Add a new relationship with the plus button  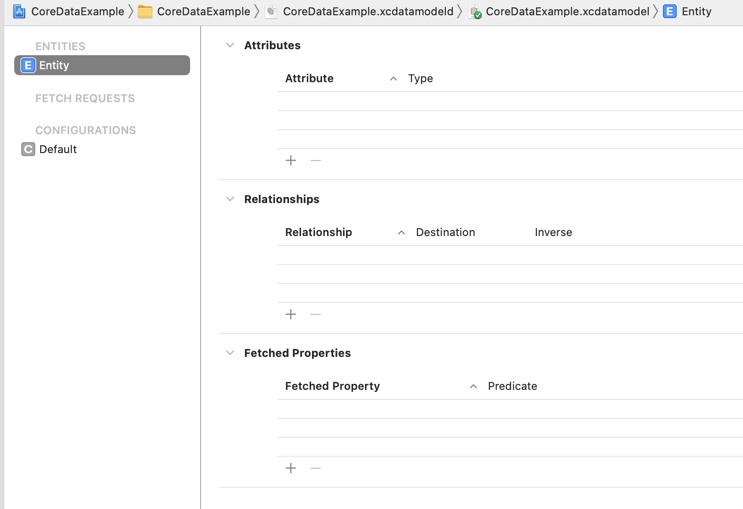[291, 314]
